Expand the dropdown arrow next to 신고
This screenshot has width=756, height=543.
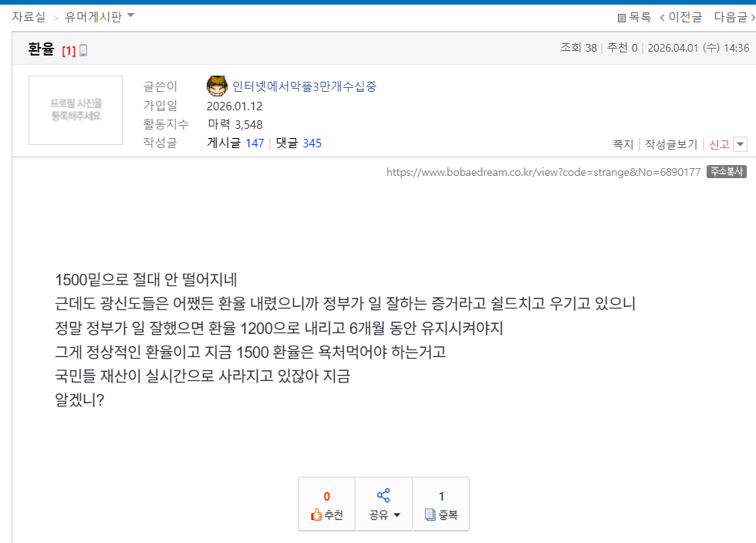(x=740, y=144)
